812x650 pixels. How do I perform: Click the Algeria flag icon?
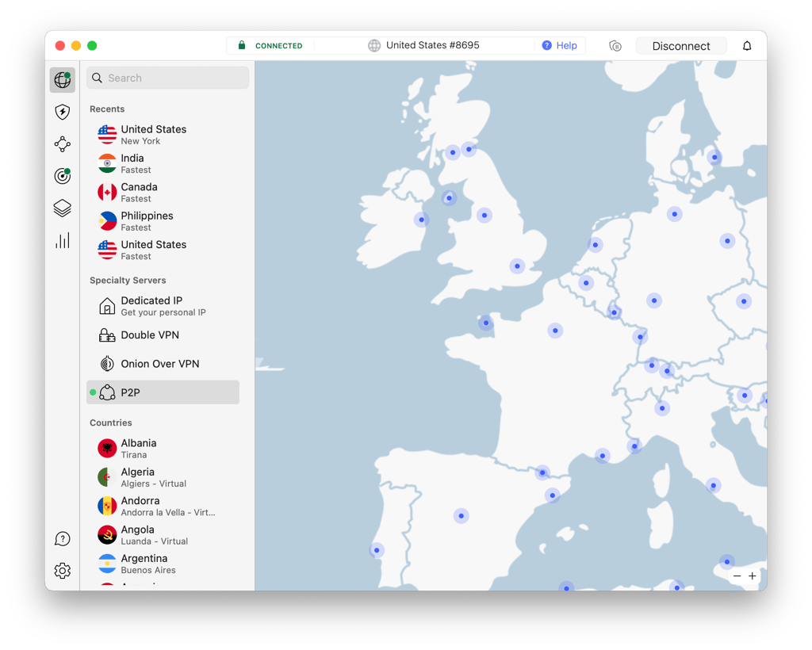click(x=107, y=477)
